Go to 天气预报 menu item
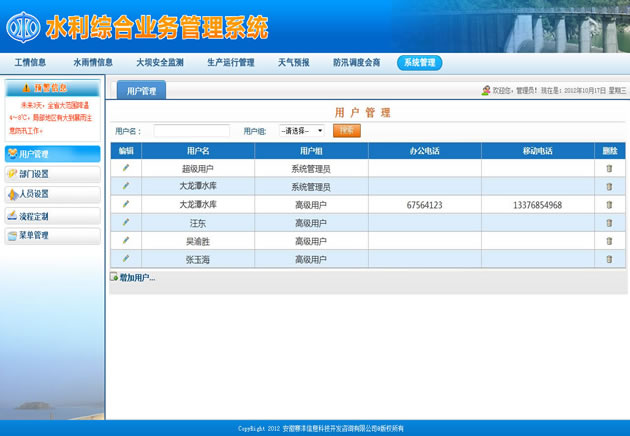 [293, 62]
